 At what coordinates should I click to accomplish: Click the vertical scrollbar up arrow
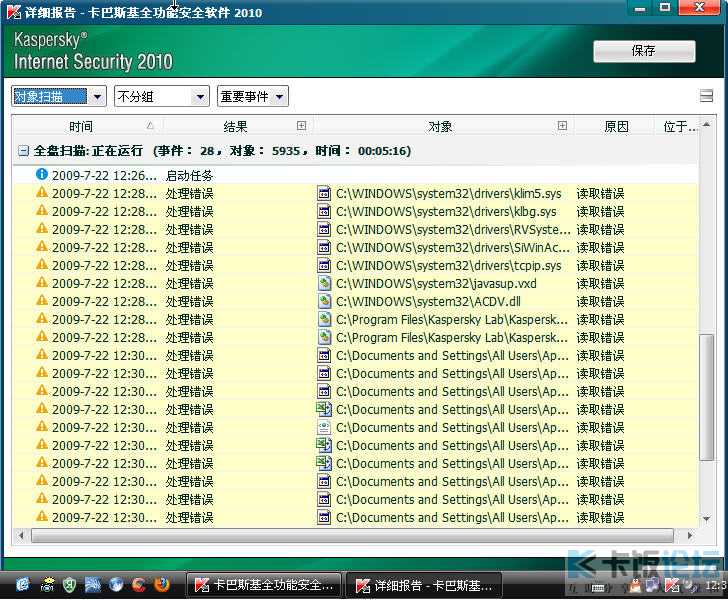706,124
